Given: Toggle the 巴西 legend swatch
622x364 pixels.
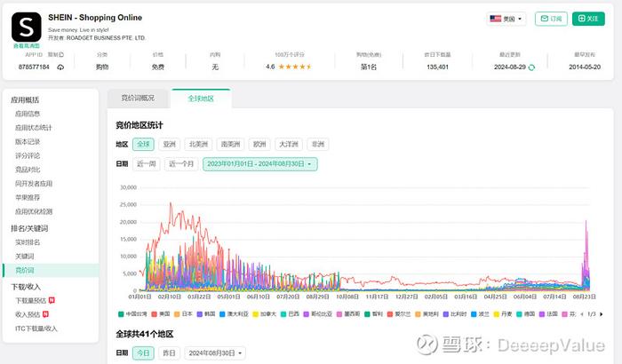Looking at the screenshot, I should tap(283, 314).
